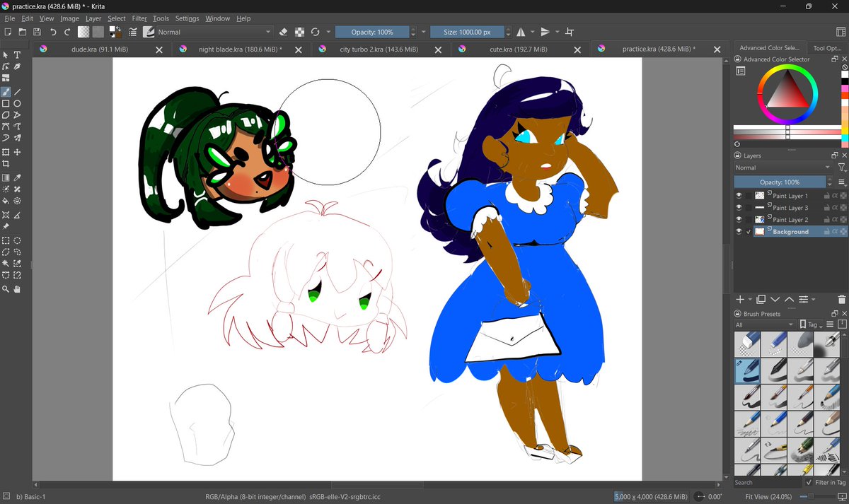
Task: Delete layer with trash icon
Action: coord(841,300)
